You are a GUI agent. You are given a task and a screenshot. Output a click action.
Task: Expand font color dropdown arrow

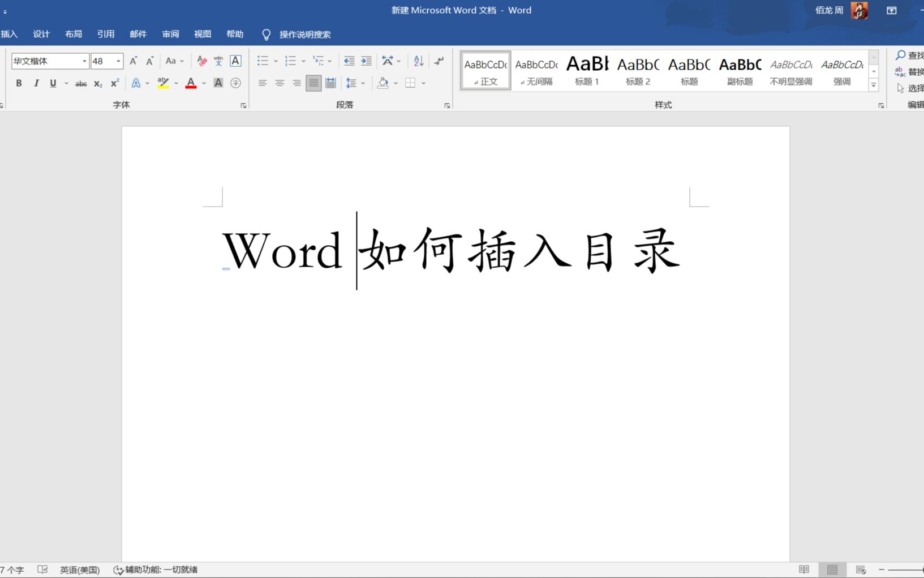pos(204,83)
